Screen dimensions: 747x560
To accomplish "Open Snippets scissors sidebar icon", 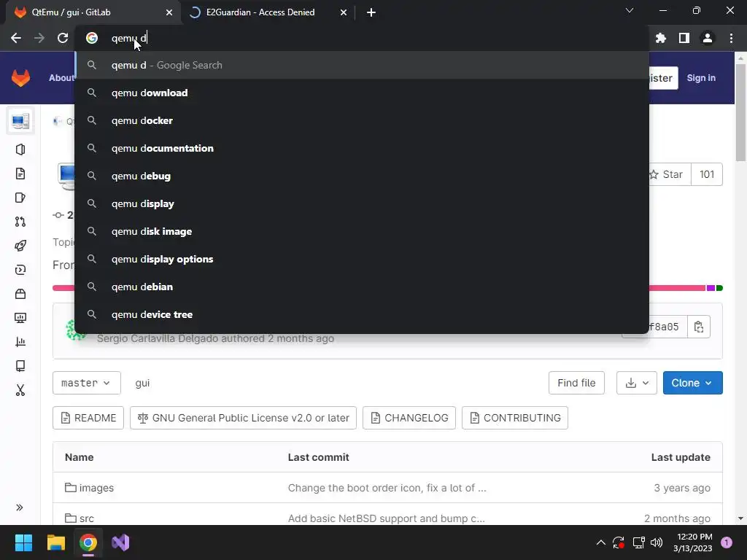I will click(x=20, y=390).
